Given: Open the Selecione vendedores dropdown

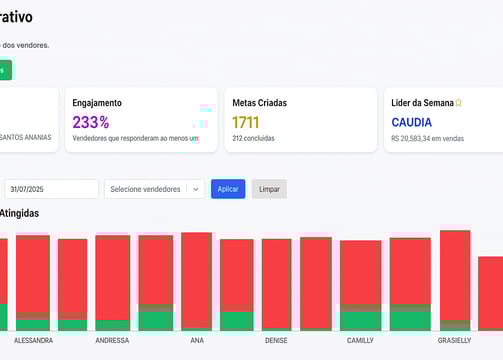Looking at the screenshot, I should [x=154, y=189].
